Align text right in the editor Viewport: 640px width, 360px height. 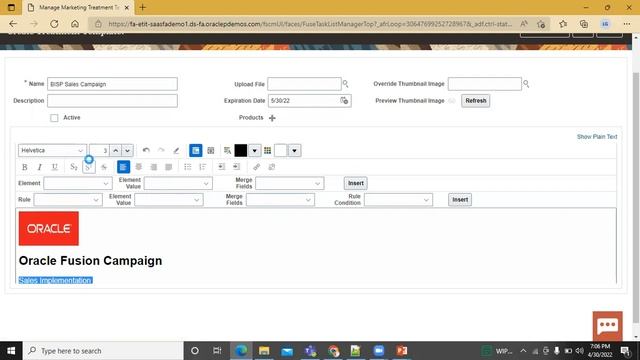153,167
